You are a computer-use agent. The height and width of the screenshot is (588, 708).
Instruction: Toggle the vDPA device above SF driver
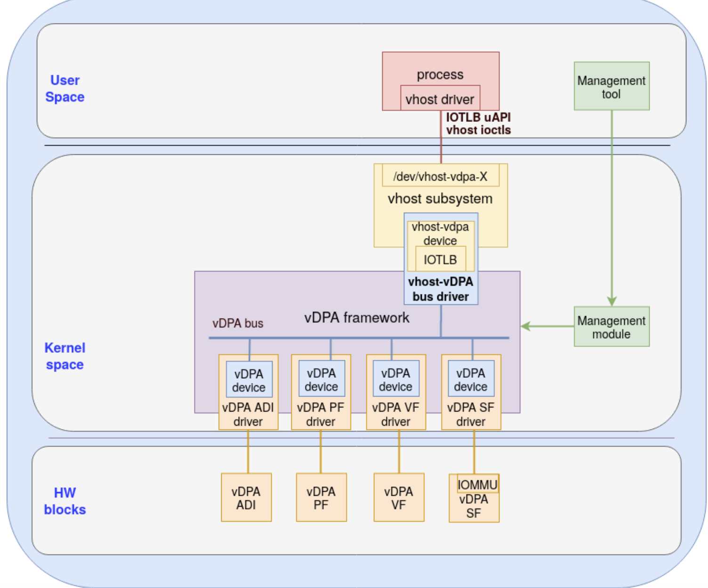coord(471,379)
